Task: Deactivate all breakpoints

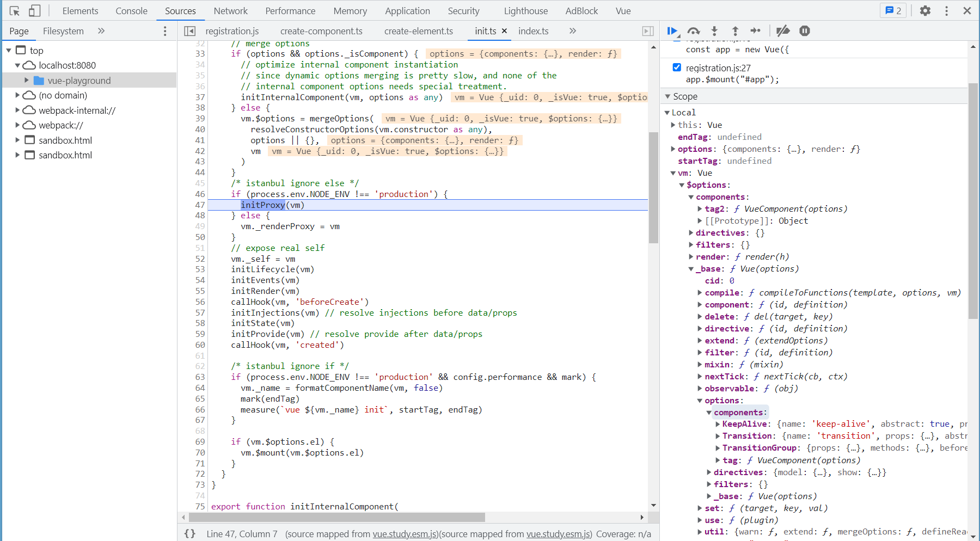Action: tap(783, 31)
